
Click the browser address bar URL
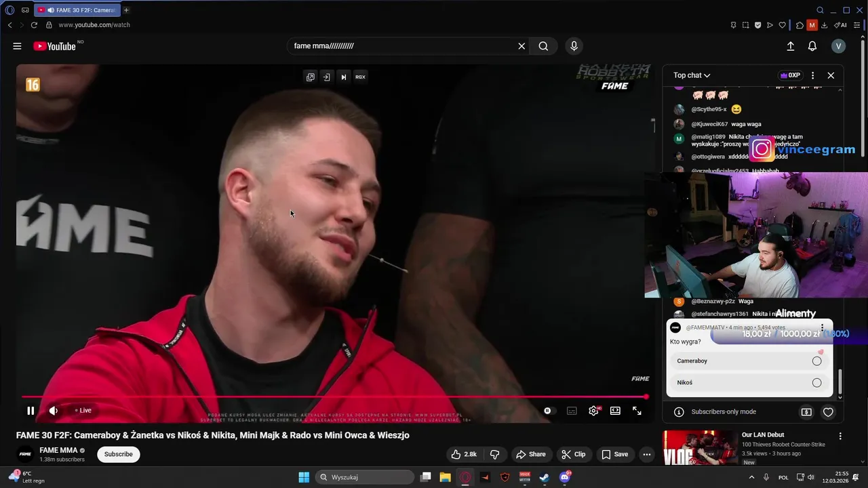[94, 25]
